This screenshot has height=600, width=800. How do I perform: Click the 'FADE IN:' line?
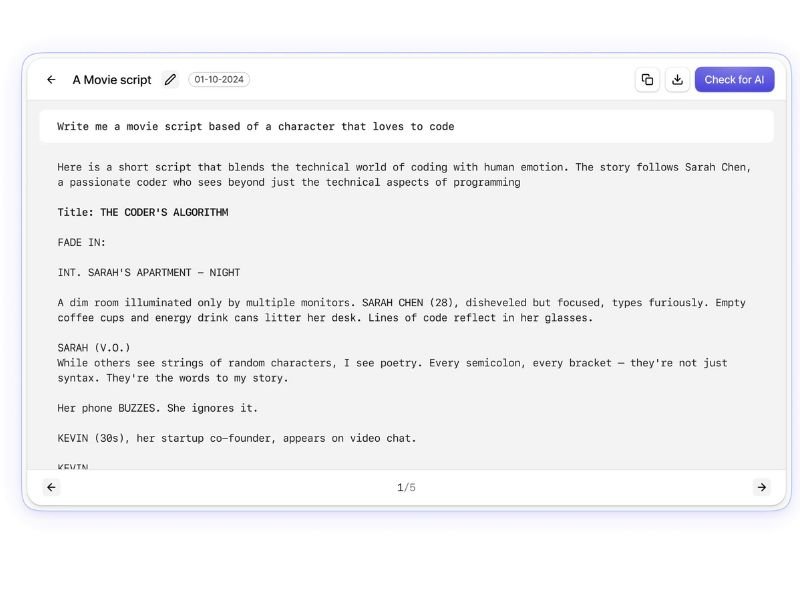click(x=82, y=242)
